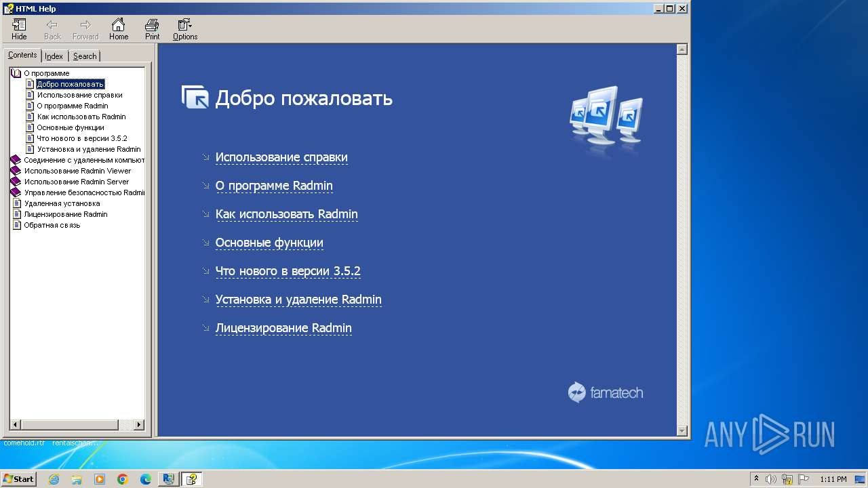Follow the Лицензирование Radmin page link
This screenshot has width=868, height=488.
283,328
